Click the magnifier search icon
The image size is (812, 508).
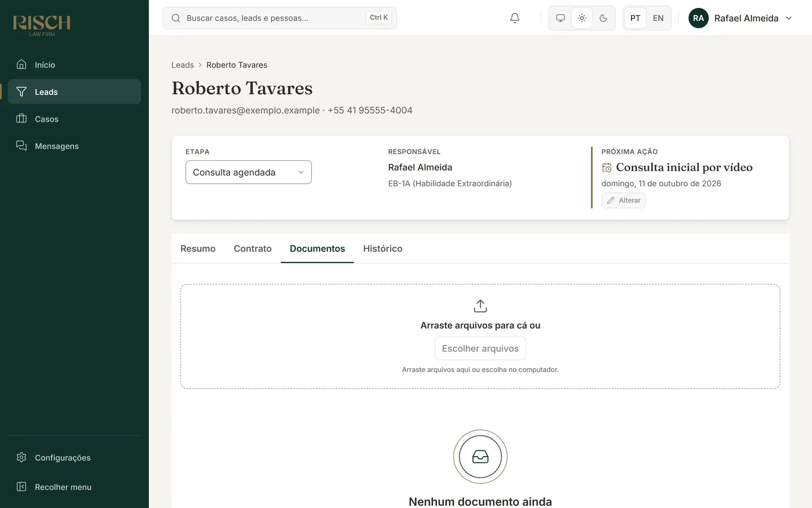click(176, 18)
